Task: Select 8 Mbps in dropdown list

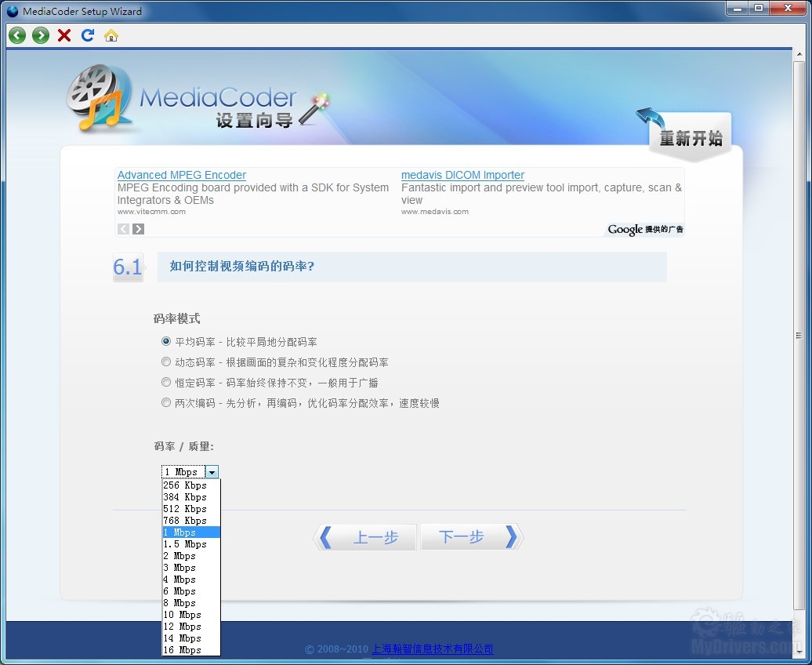Action: (x=179, y=603)
